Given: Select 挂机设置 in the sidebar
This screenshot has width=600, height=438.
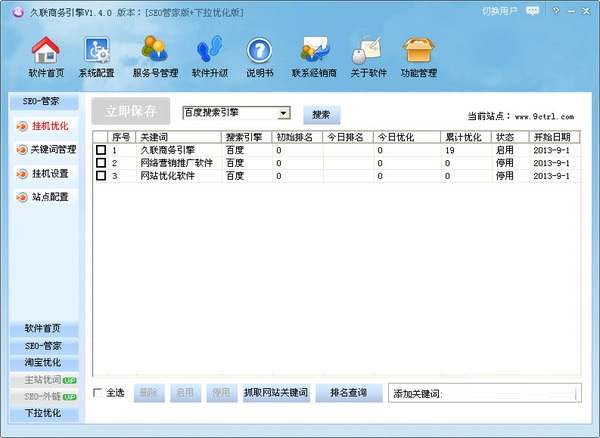Looking at the screenshot, I should point(50,174).
